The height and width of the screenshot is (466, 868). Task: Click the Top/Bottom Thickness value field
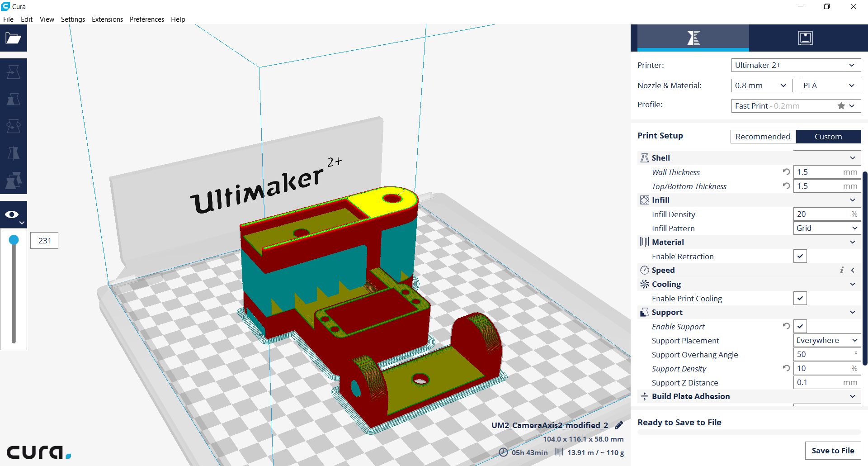[x=827, y=186]
